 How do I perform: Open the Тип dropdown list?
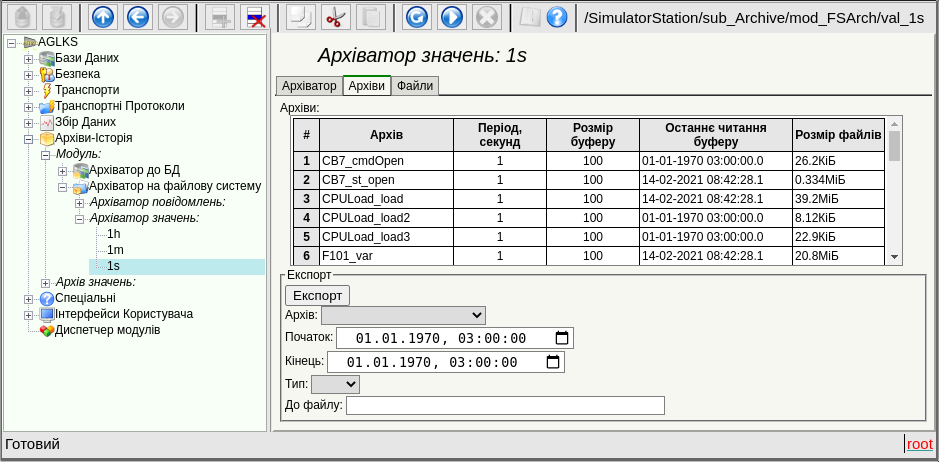(x=335, y=384)
